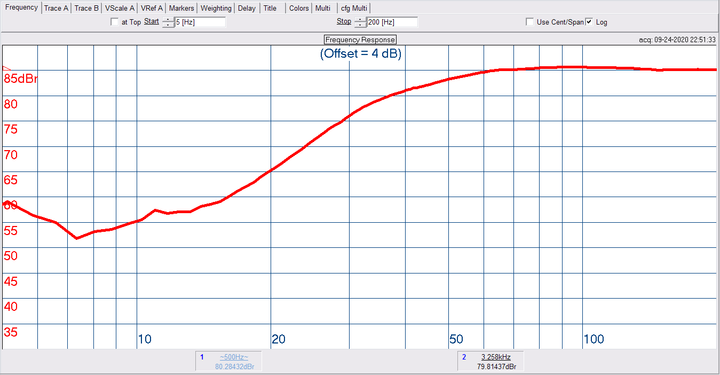The width and height of the screenshot is (720, 375).
Task: Click the 50 Hz horizontal axis label
Action: pyautogui.click(x=456, y=339)
